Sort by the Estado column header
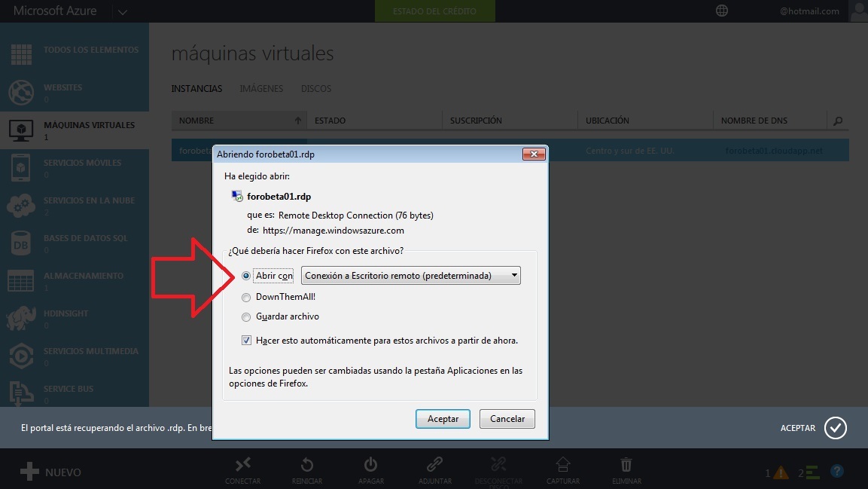This screenshot has width=868, height=489. click(375, 120)
